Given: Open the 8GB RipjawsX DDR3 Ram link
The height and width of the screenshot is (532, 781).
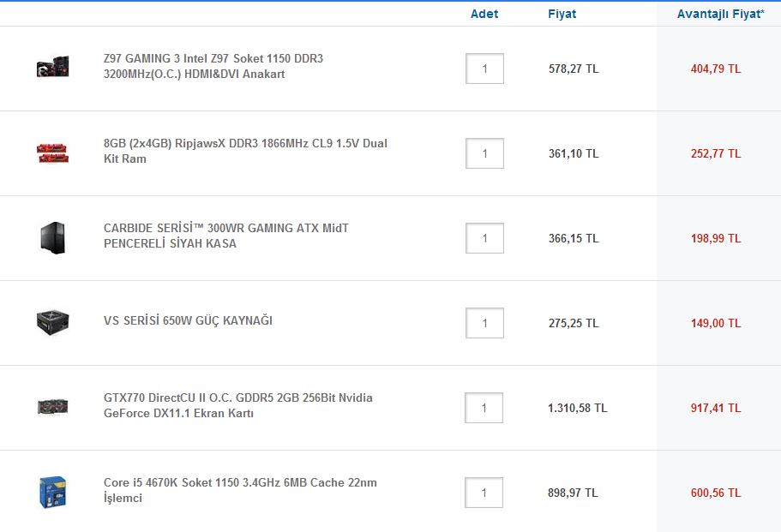Looking at the screenshot, I should (244, 151).
